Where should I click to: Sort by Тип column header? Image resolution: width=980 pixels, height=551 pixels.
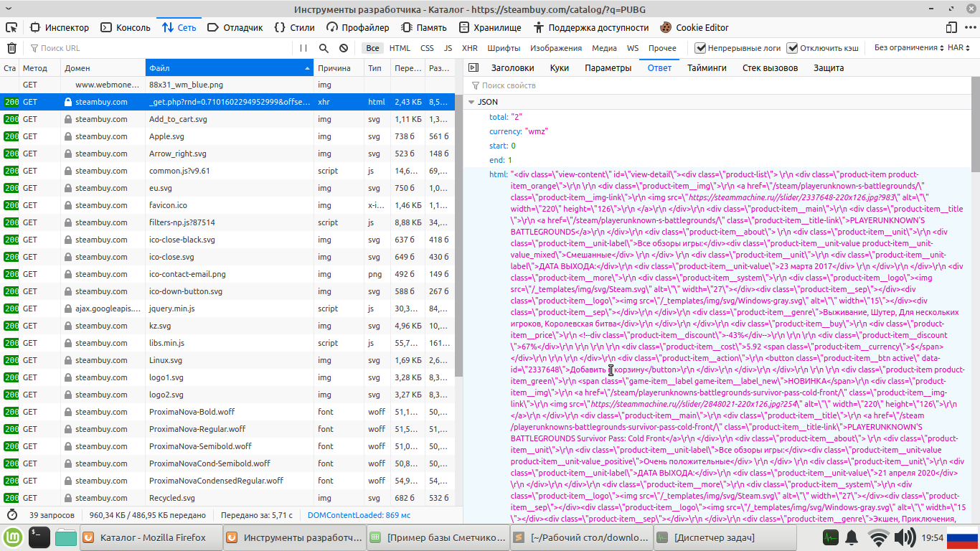tap(377, 68)
